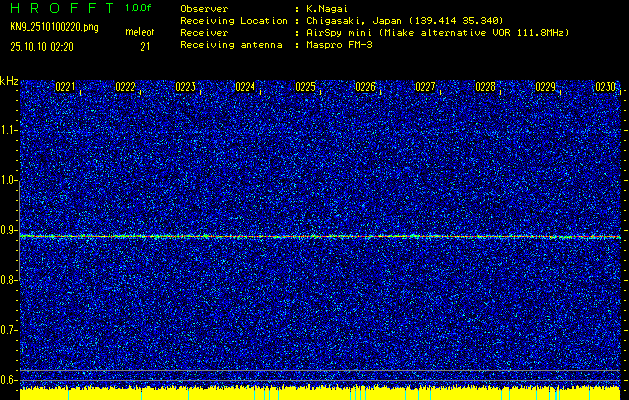The image size is (629, 400).
Task: Click the kHz axis unit label
Action: (x=9, y=80)
